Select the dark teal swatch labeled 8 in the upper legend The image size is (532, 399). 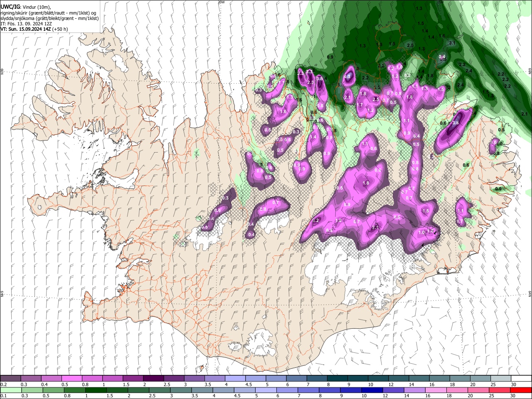tap(337, 379)
